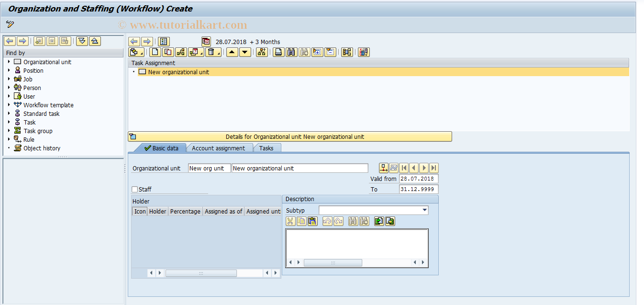Click the copy object icon
Viewport: 644px width, 305px height.
(x=168, y=52)
